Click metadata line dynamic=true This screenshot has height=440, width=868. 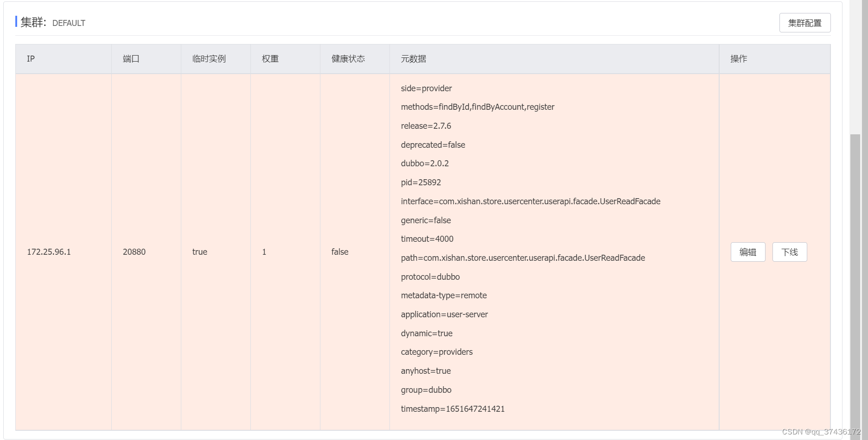pos(427,333)
